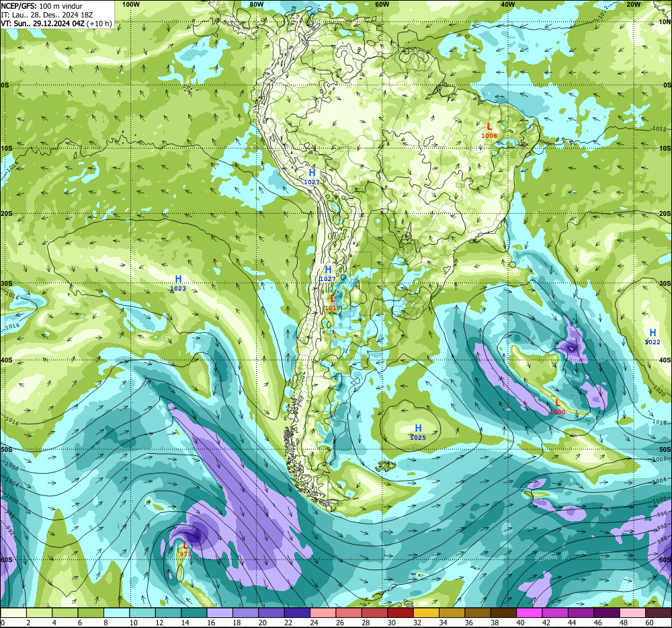Image resolution: width=672 pixels, height=628 pixels.
Task: Click the dark purple 46 to 48 swatch
Action: (x=606, y=613)
